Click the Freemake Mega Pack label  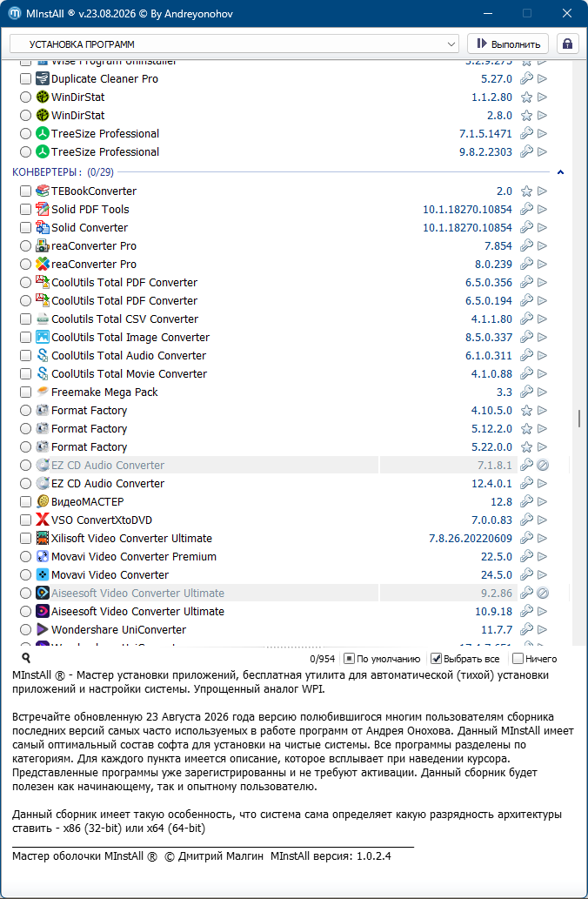coord(104,392)
